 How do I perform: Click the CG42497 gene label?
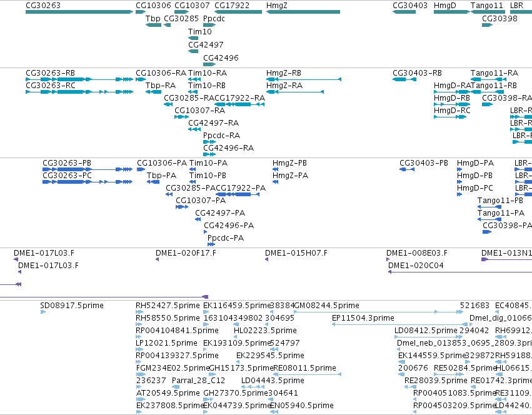coord(206,45)
